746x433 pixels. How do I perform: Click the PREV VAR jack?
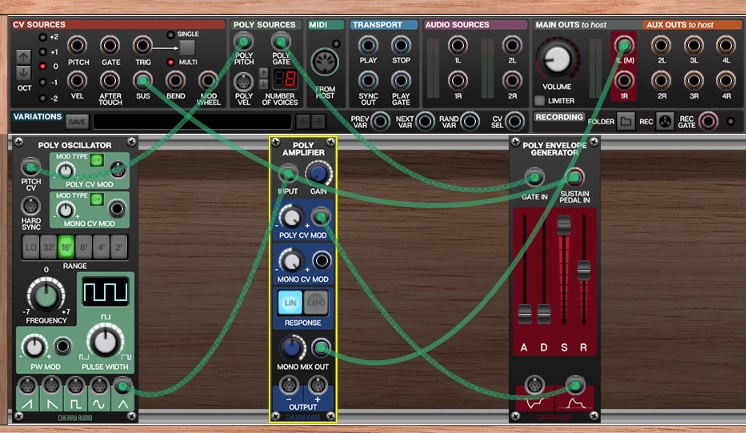click(x=380, y=121)
